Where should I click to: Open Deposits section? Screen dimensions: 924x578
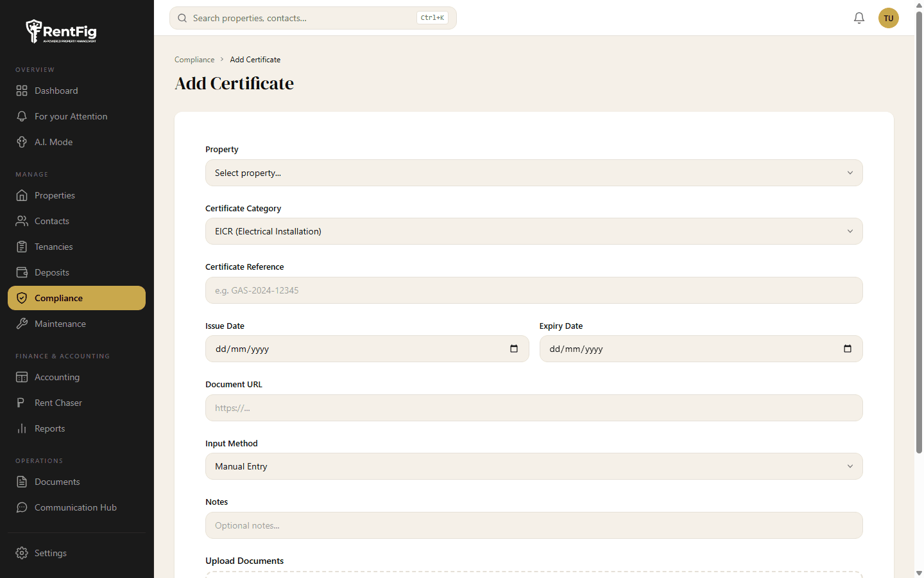pyautogui.click(x=76, y=272)
